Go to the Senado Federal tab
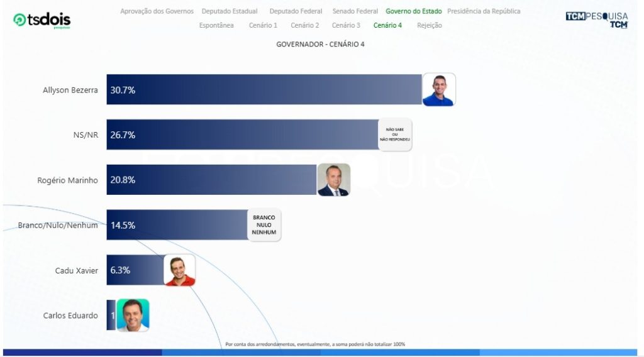The height and width of the screenshot is (357, 644). 355,11
